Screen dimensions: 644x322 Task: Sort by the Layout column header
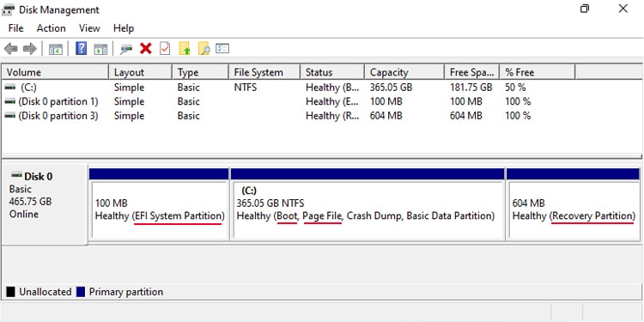141,72
